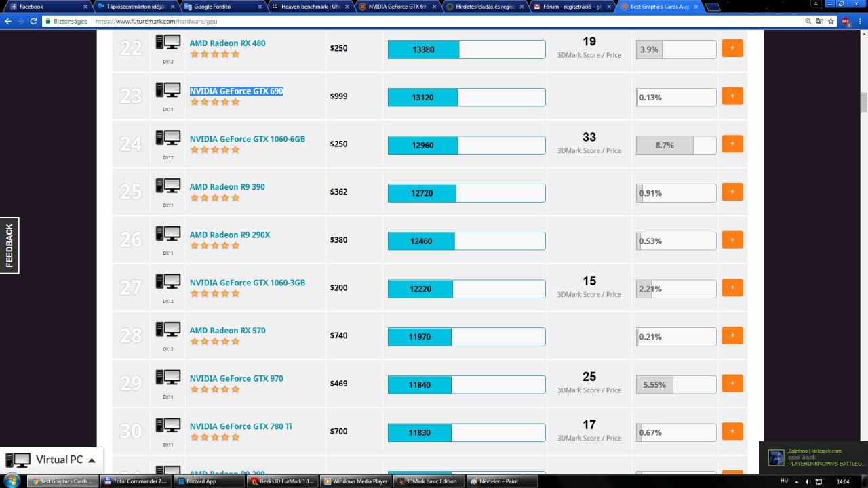This screenshot has width=868, height=488.
Task: Bookmark the page with the star icon
Action: click(831, 21)
